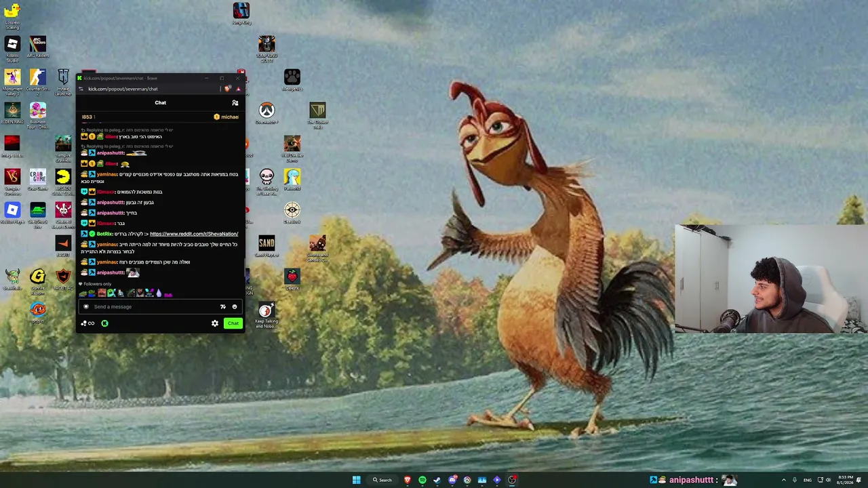This screenshot has width=868, height=488.
Task: Click taskbar Search box
Action: click(382, 480)
